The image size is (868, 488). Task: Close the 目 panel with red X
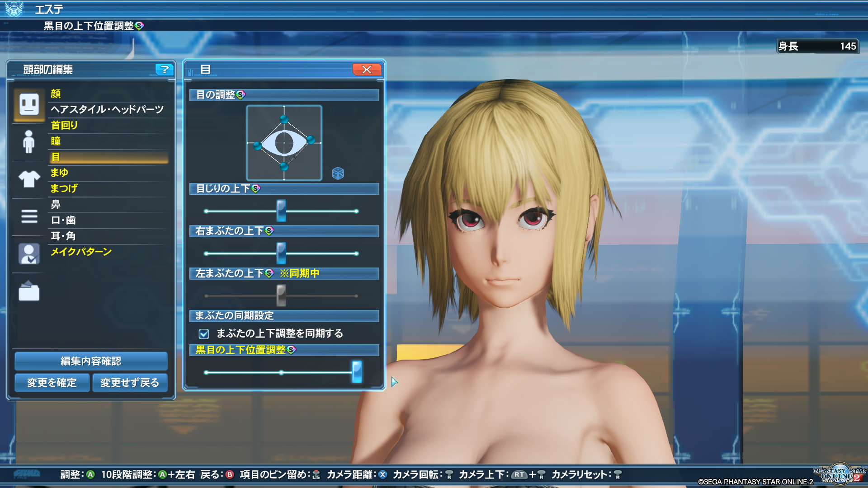(367, 70)
